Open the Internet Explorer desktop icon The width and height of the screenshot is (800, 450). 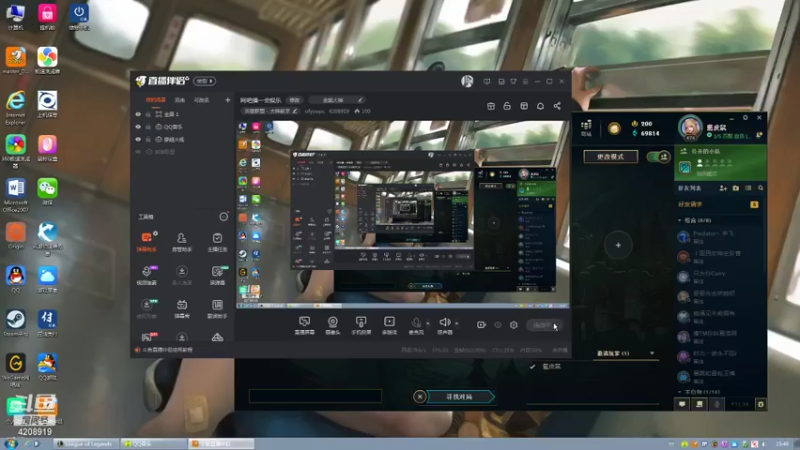tap(16, 107)
